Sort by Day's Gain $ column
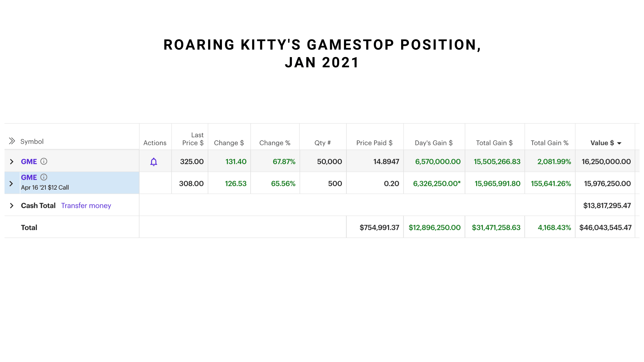 pos(434,143)
